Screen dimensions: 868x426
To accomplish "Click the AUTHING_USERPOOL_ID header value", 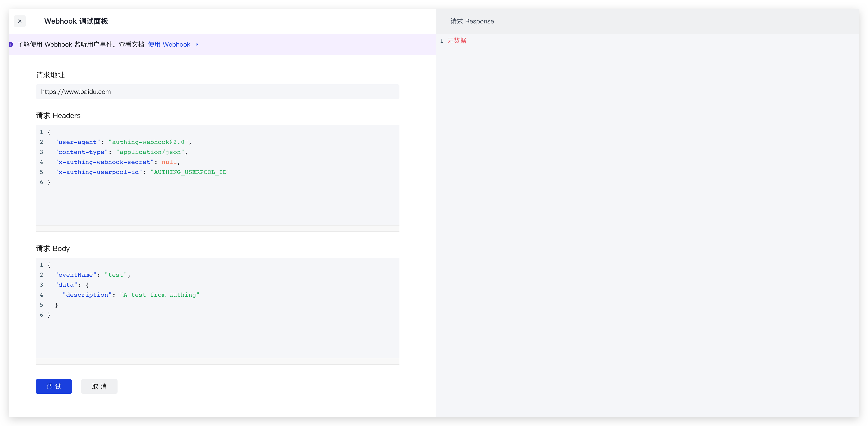I will click(191, 172).
